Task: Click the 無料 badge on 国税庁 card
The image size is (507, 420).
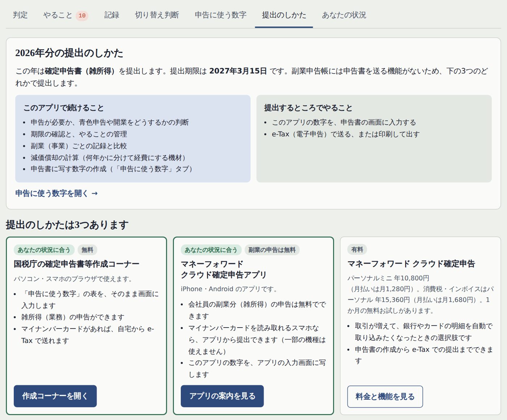Action: [x=87, y=250]
